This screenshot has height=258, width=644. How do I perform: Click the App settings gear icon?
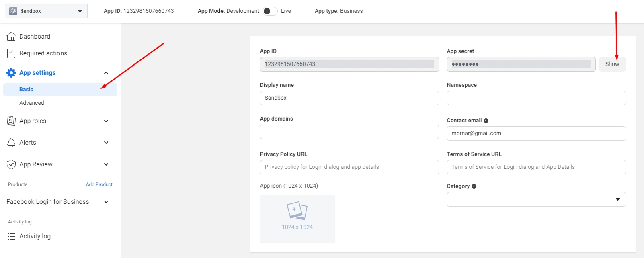click(11, 73)
